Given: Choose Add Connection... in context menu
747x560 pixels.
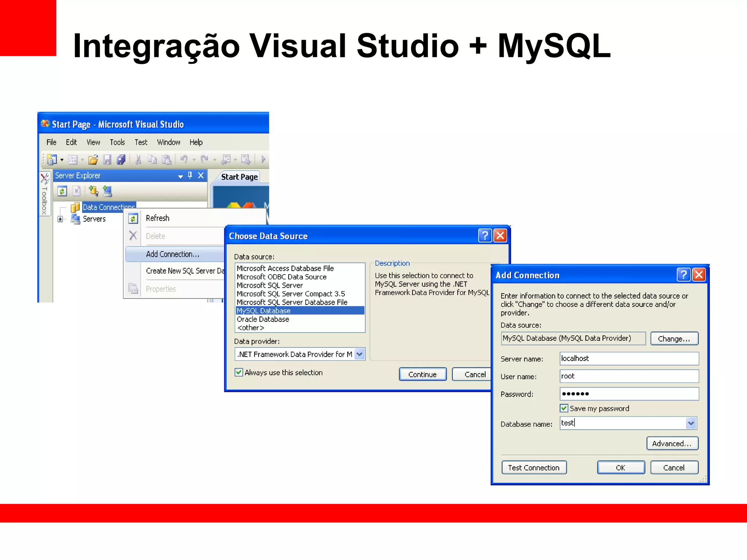Looking at the screenshot, I should point(175,254).
